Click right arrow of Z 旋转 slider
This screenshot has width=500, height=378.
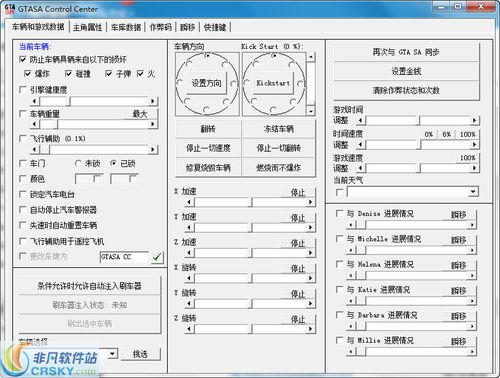point(310,329)
